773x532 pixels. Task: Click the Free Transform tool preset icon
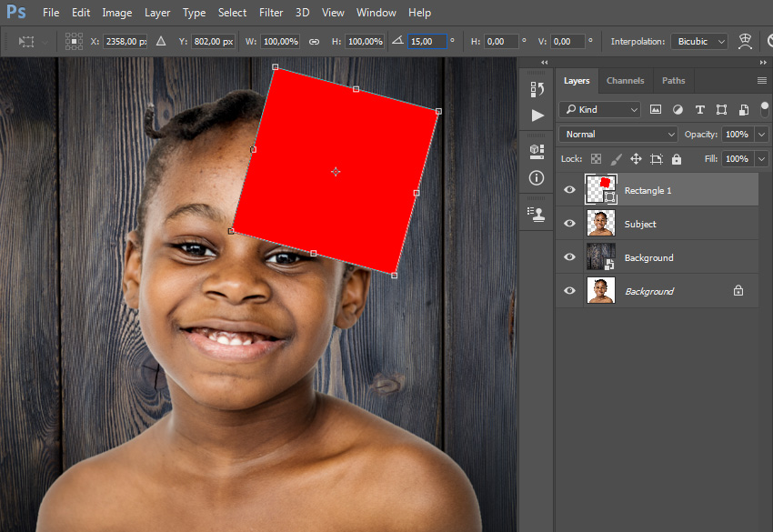(26, 42)
